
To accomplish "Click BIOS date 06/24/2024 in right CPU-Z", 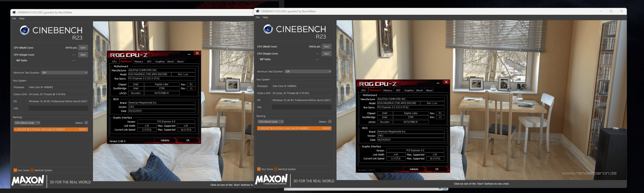I will click(x=411, y=140).
